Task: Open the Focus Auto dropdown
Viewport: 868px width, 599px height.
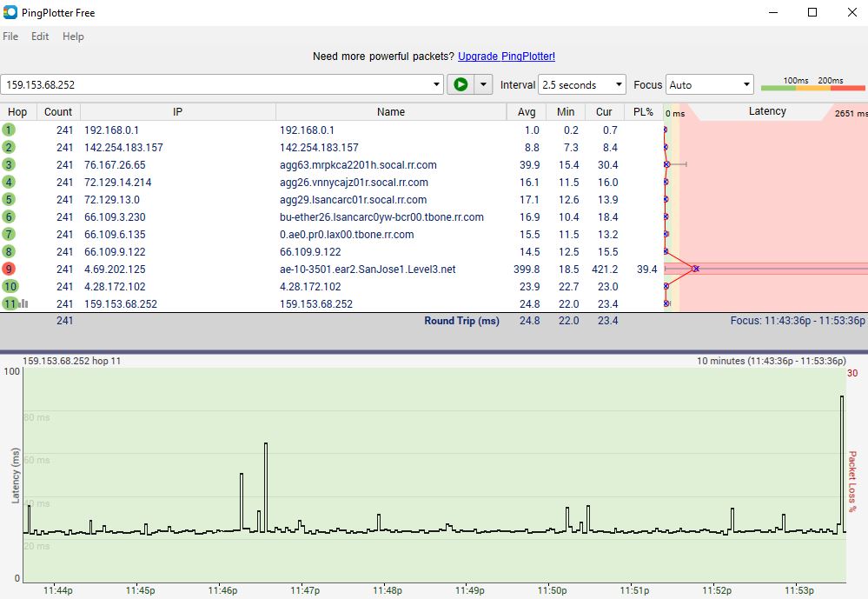Action: pos(709,84)
